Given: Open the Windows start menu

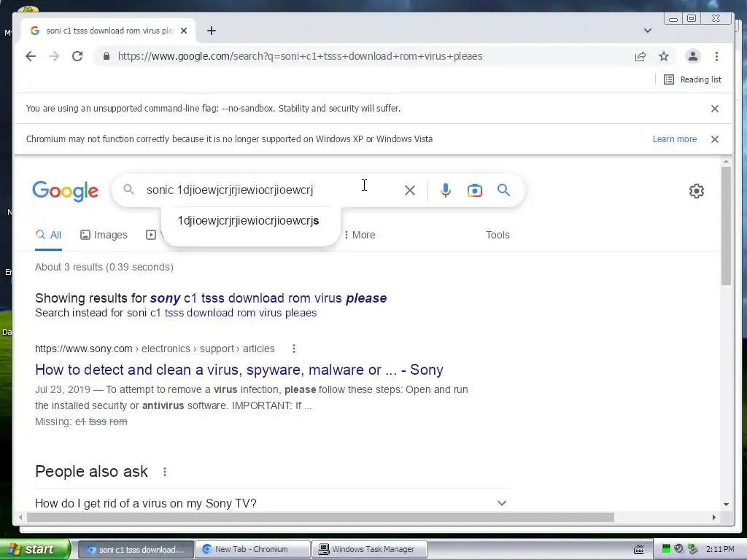Looking at the screenshot, I should pos(35,549).
